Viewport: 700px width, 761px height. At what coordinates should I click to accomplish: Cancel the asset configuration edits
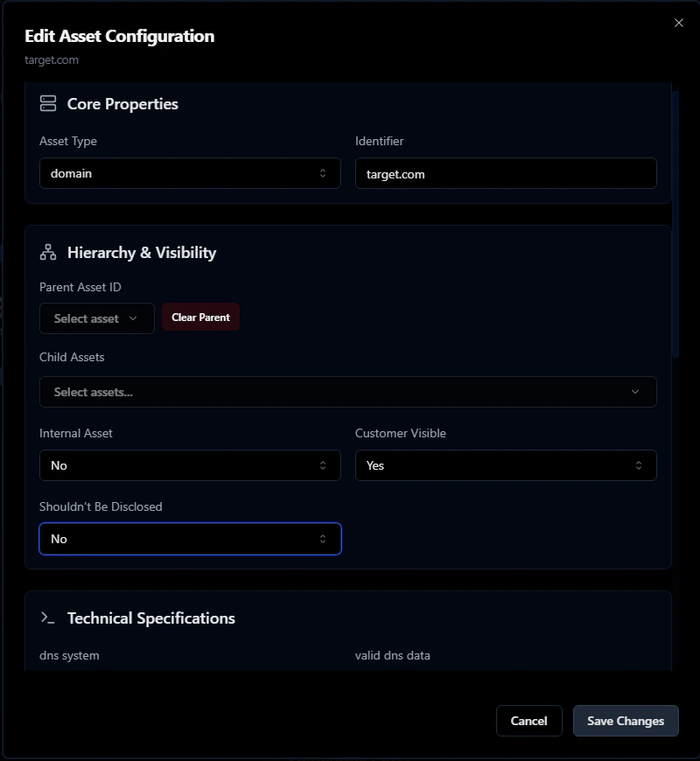[529, 721]
